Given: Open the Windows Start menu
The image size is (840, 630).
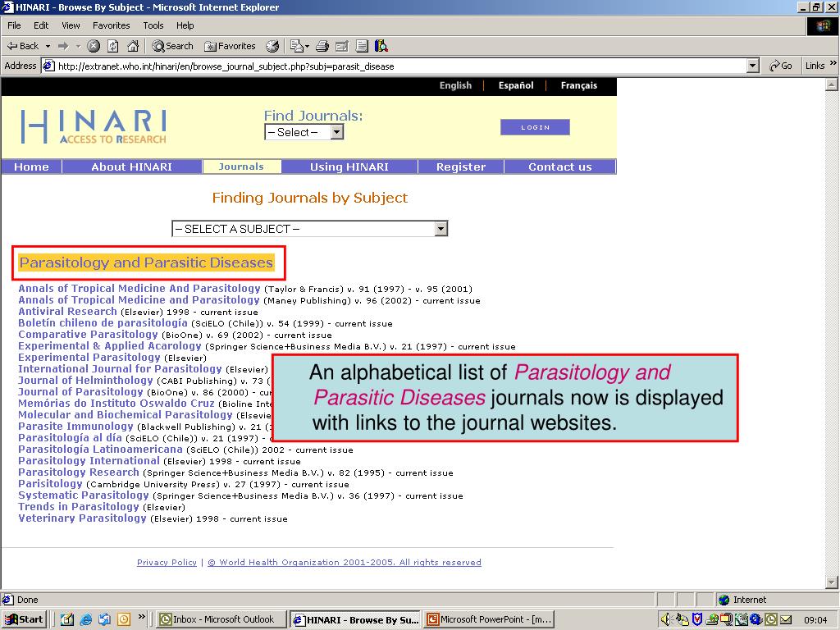Looking at the screenshot, I should (x=24, y=620).
